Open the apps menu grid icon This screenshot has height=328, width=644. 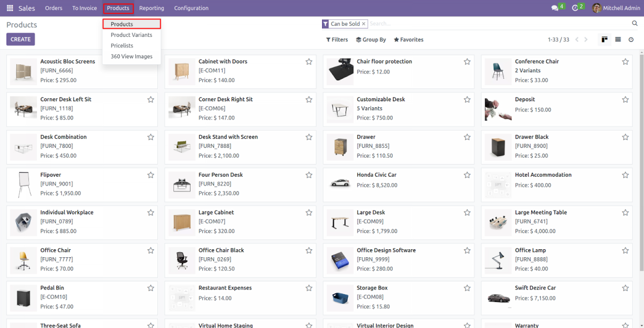tap(9, 8)
